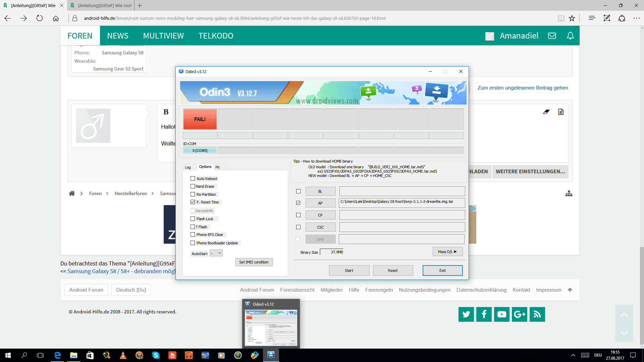This screenshot has height=362, width=644.
Task: Click Set IMEI condition button
Action: (x=254, y=262)
